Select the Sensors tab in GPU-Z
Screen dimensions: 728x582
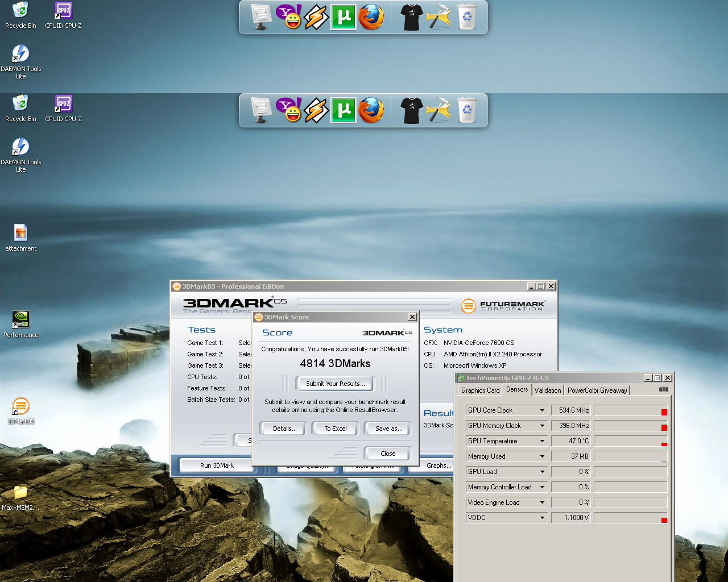coord(517,389)
